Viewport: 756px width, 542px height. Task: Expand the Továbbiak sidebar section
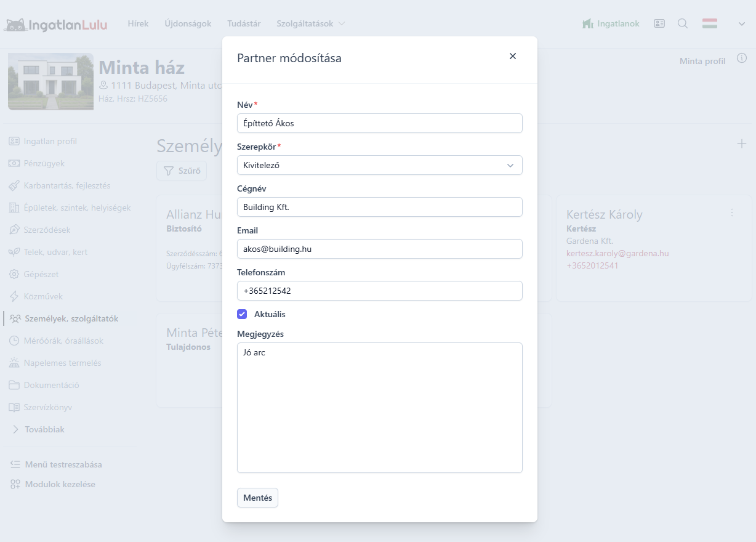point(38,429)
